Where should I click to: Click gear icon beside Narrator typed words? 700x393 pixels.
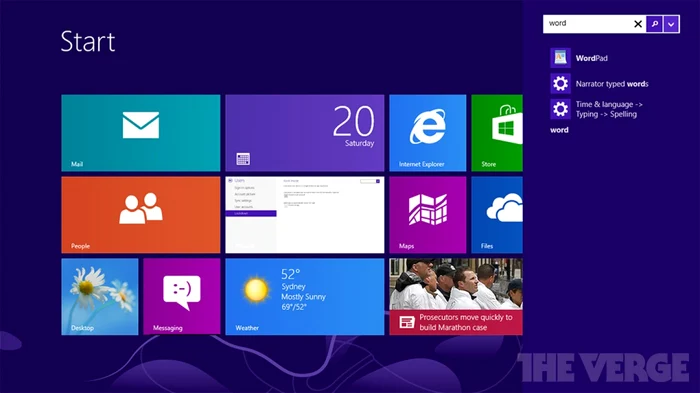tap(560, 84)
